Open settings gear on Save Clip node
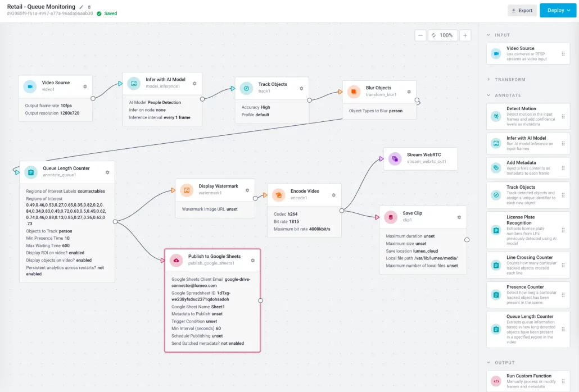The height and width of the screenshot is (392, 579). tap(459, 217)
